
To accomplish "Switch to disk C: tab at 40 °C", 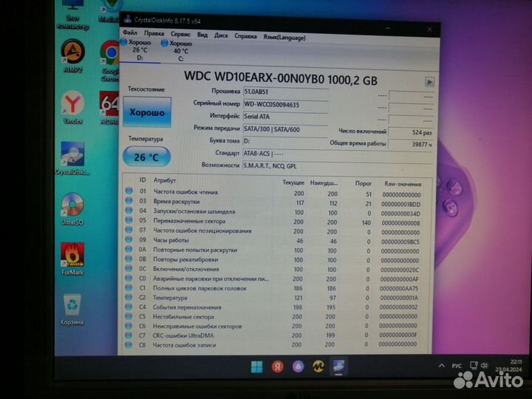I will (x=180, y=47).
